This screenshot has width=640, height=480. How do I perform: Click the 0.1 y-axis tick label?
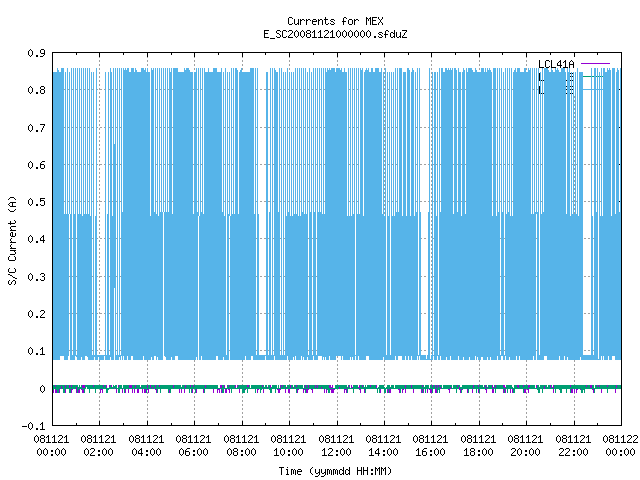[36, 351]
